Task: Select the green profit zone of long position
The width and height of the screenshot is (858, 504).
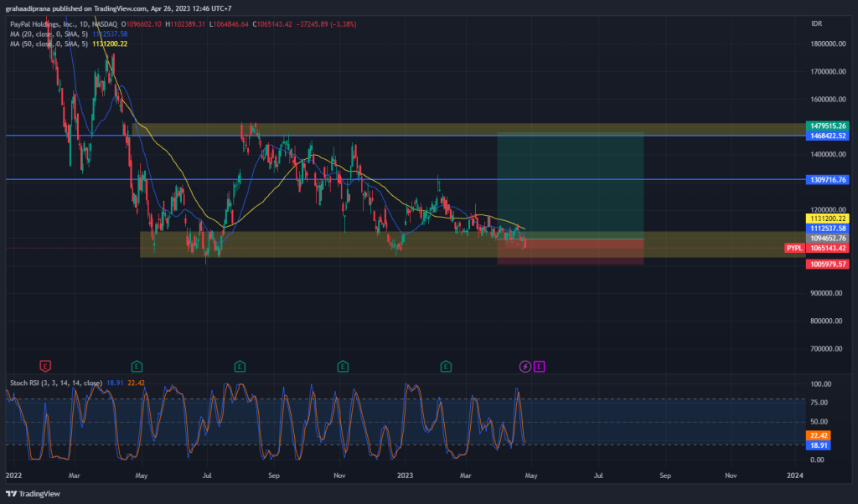Action: pos(570,186)
